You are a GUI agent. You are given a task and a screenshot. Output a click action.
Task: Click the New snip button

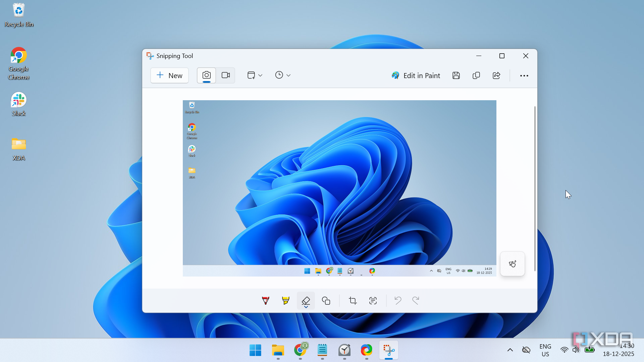(169, 75)
